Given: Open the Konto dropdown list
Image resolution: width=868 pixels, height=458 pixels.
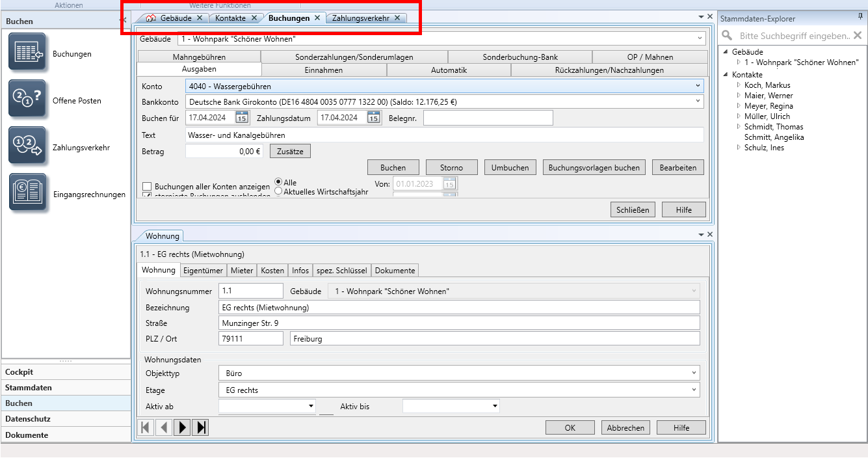Looking at the screenshot, I should [x=698, y=86].
